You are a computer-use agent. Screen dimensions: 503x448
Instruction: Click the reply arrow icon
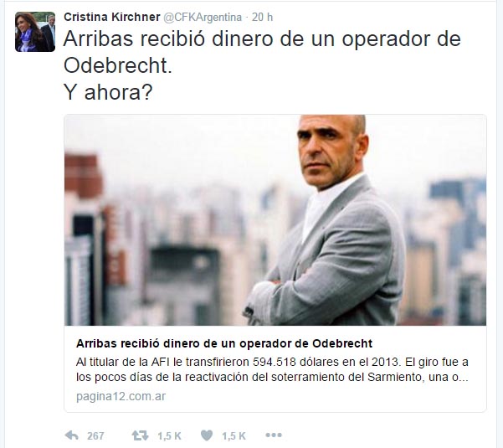click(71, 435)
